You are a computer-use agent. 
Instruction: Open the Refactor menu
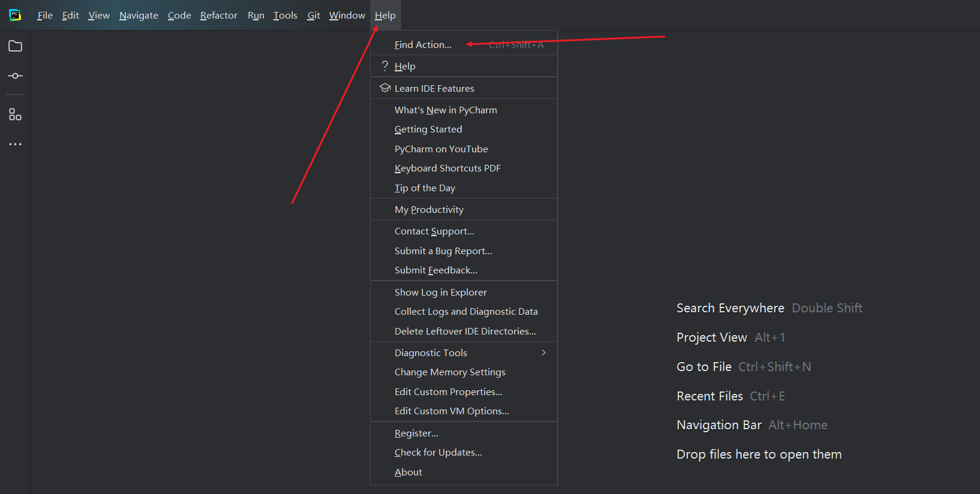[x=219, y=16]
